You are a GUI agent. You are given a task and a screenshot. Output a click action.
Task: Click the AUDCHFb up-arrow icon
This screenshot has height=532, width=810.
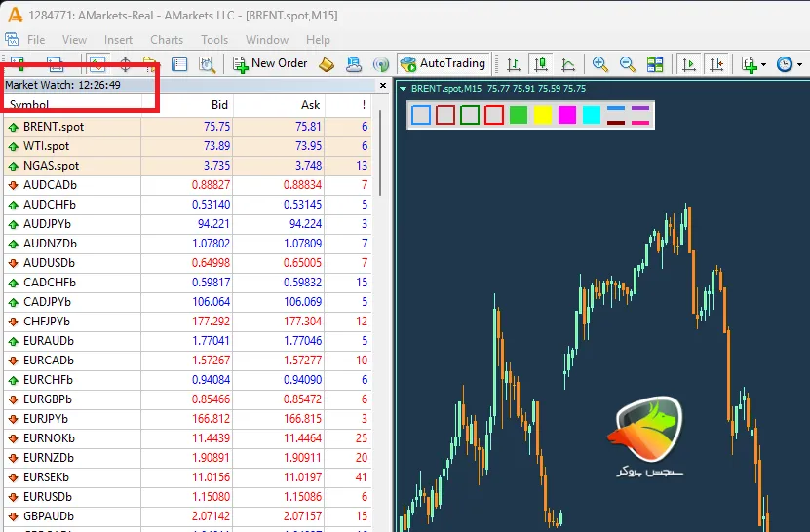coord(14,205)
